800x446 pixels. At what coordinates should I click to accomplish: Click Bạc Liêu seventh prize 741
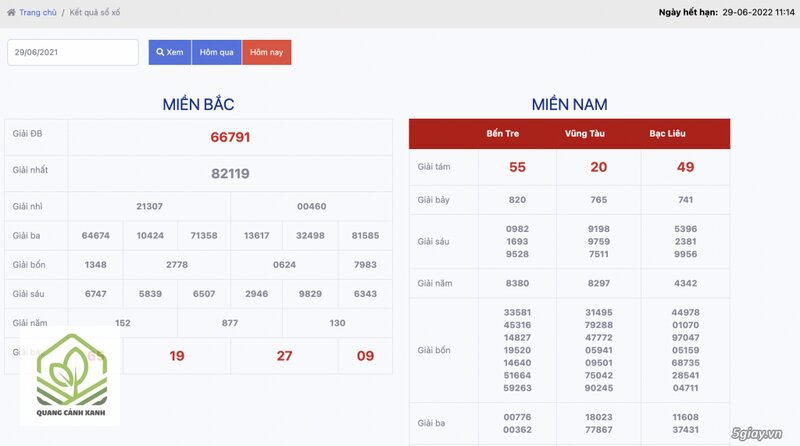(685, 200)
